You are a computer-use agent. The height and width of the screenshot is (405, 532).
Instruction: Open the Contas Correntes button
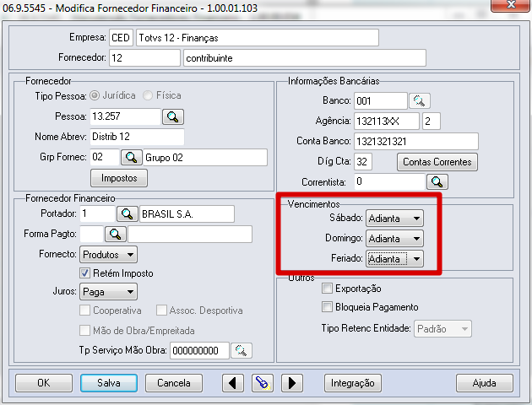(x=437, y=162)
